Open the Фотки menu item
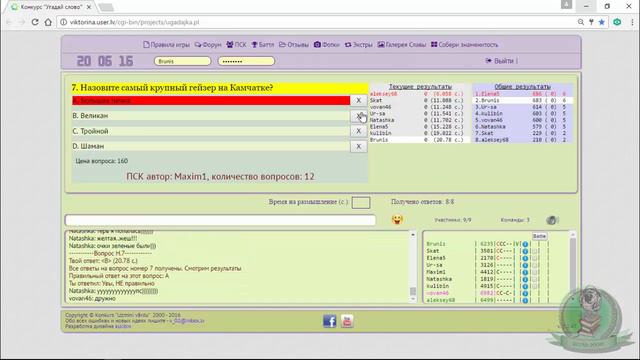The height and width of the screenshot is (360, 640). click(327, 44)
